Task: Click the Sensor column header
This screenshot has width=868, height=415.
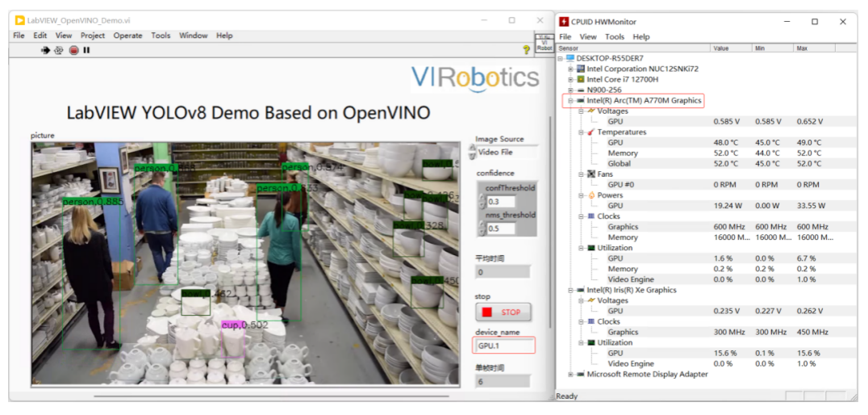Action: coord(633,48)
